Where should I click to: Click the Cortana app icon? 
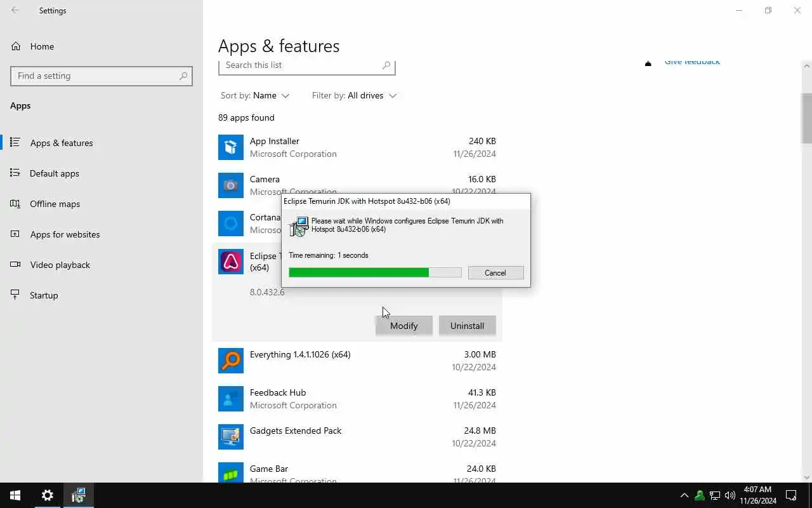(x=231, y=224)
